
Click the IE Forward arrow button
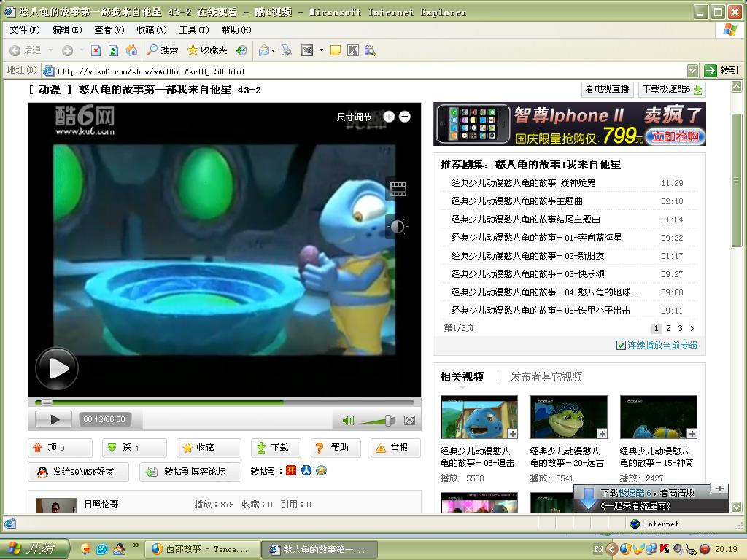click(x=68, y=50)
